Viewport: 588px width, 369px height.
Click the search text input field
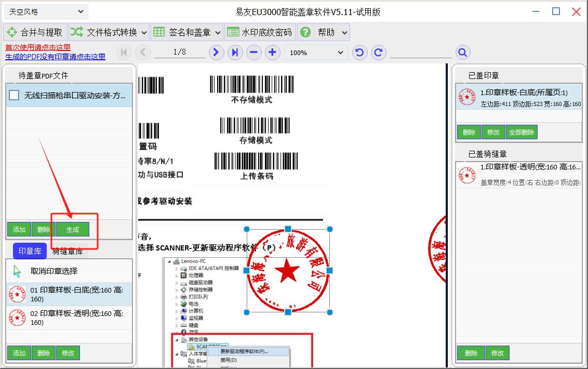point(421,52)
